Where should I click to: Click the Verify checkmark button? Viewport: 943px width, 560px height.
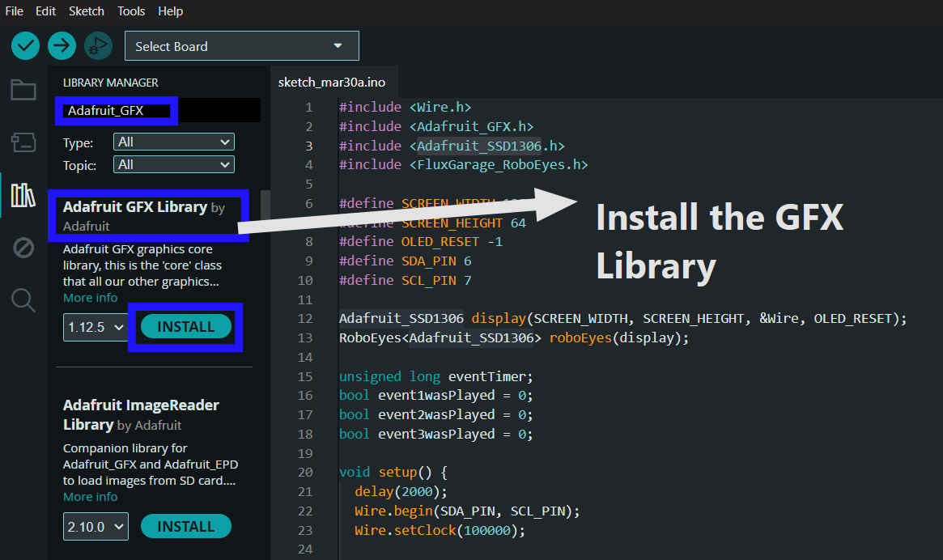(x=25, y=45)
